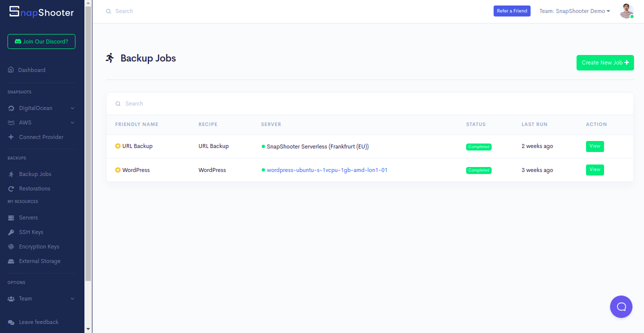644x333 pixels.
Task: Click the SSH Keys key icon
Action: point(11,232)
